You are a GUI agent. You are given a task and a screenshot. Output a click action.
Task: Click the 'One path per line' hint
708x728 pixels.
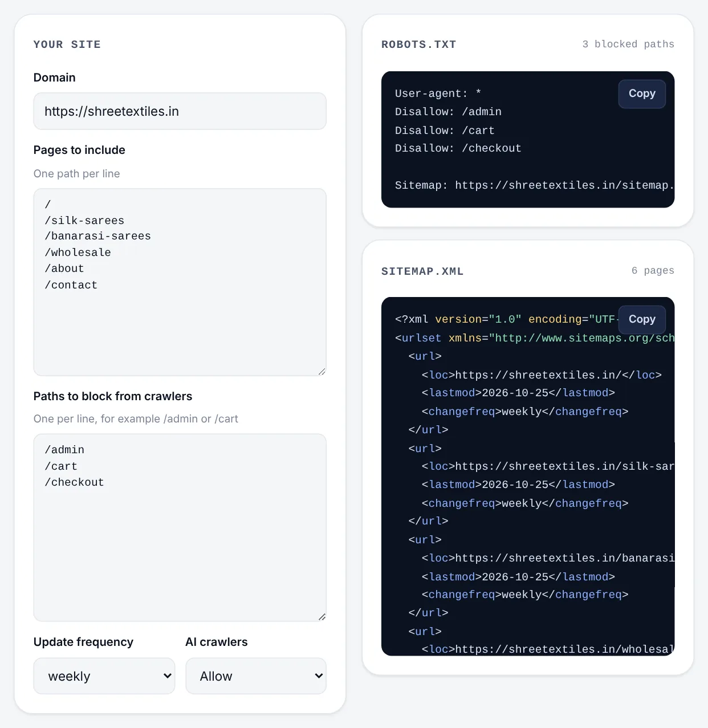tap(77, 173)
